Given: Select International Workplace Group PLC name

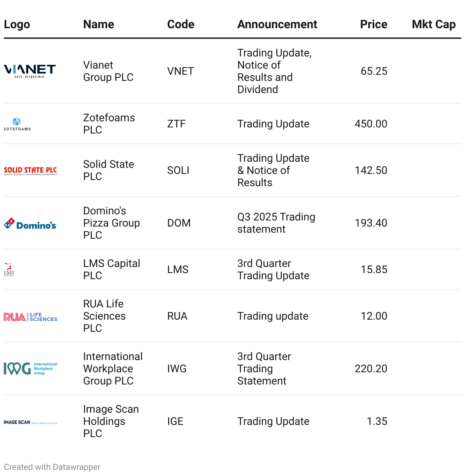Looking at the screenshot, I should (x=113, y=369).
